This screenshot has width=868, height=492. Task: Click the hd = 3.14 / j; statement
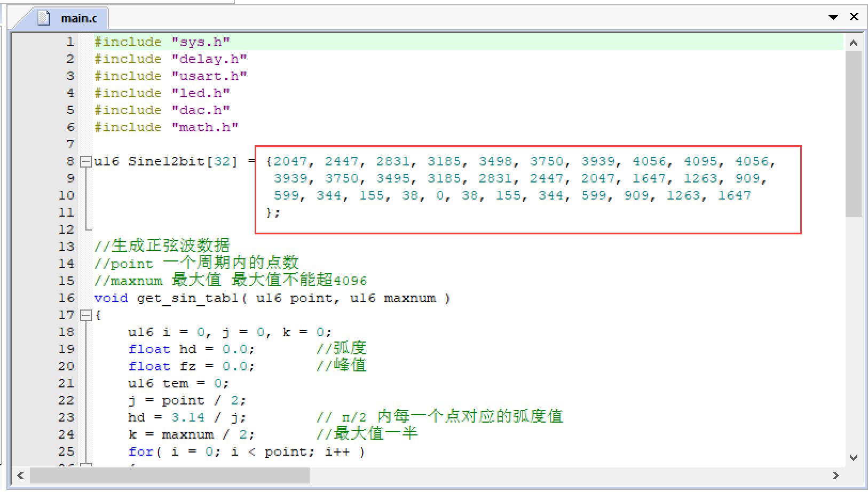coord(187,417)
